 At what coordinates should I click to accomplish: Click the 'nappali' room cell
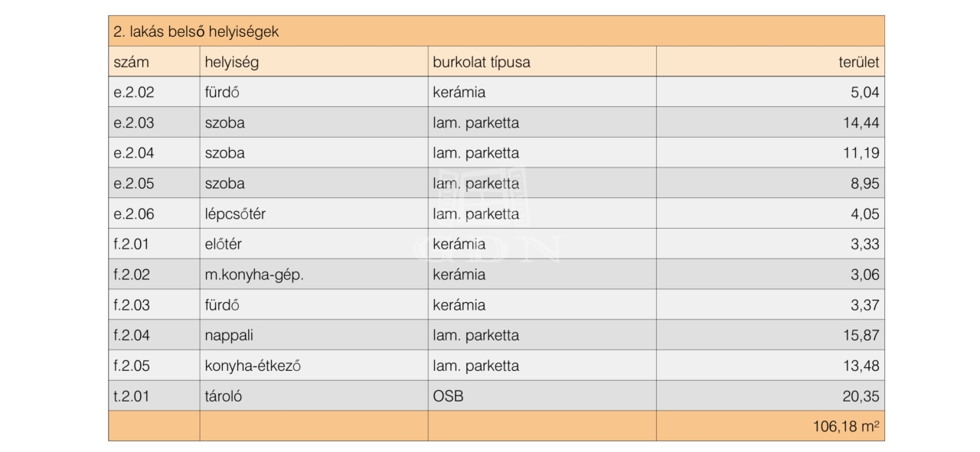pyautogui.click(x=230, y=336)
